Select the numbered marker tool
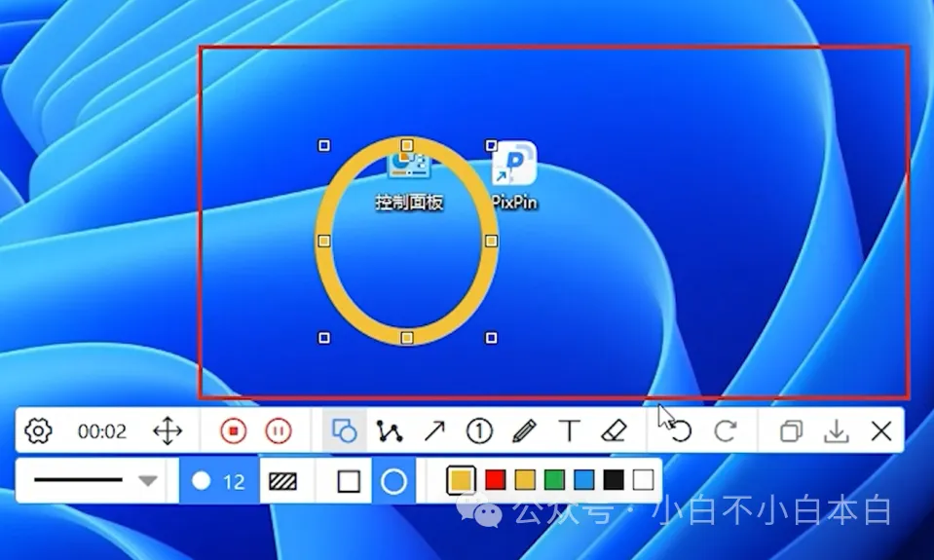934x560 pixels. coord(479,430)
